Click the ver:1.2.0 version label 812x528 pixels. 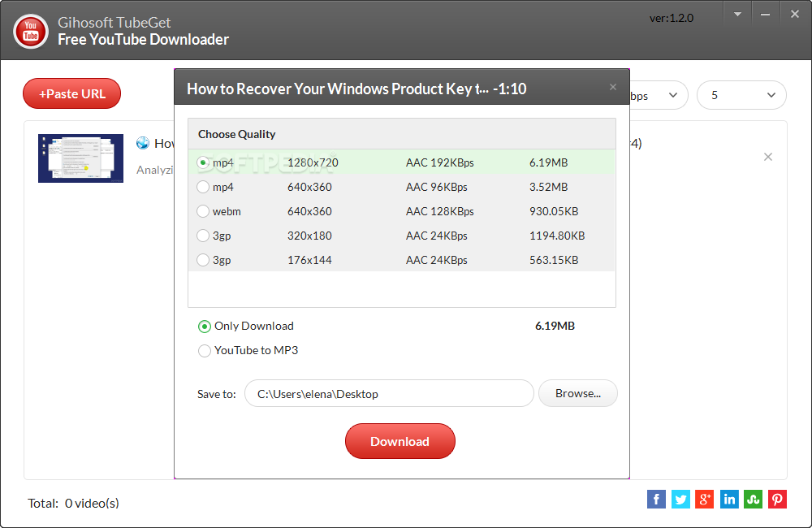672,18
